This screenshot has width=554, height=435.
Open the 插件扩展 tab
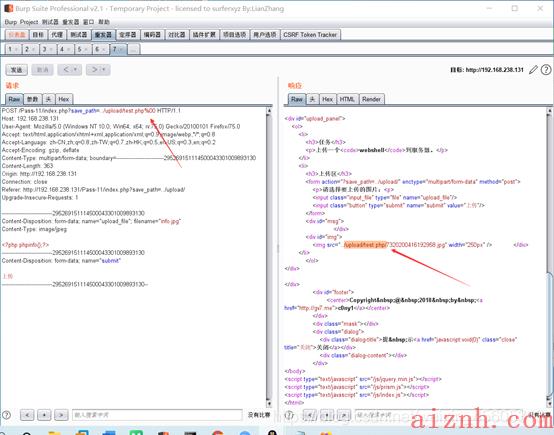204,35
